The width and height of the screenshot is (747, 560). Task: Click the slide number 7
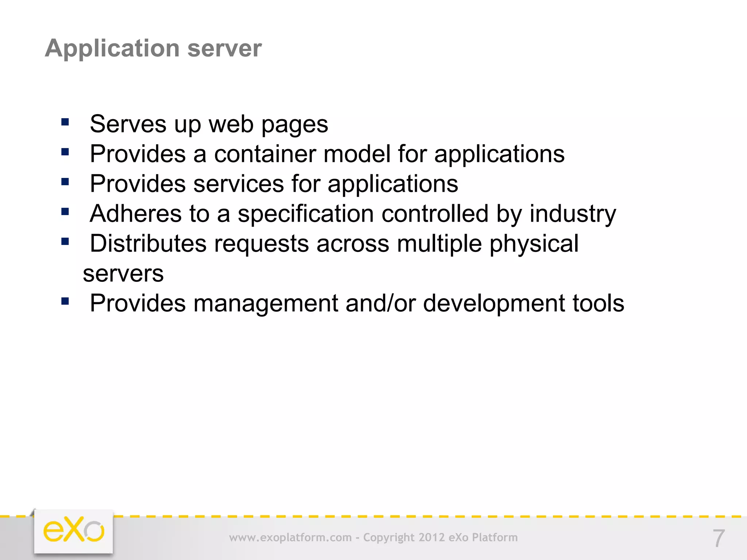click(719, 538)
